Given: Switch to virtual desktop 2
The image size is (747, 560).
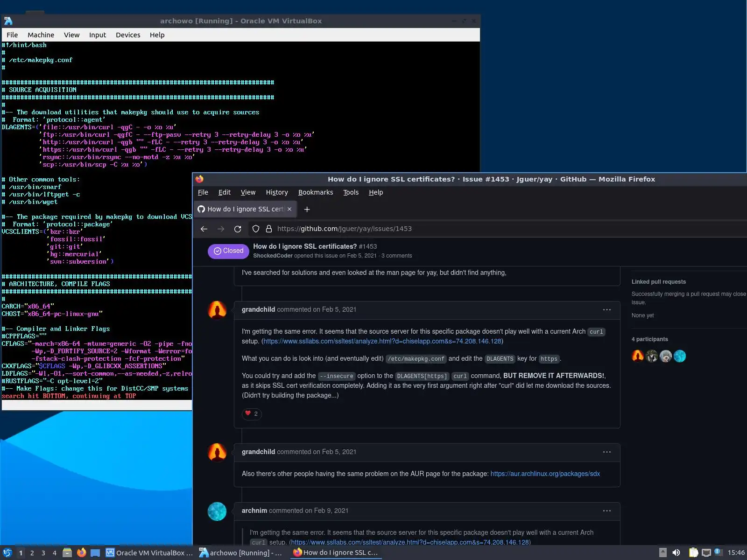Looking at the screenshot, I should 32,553.
